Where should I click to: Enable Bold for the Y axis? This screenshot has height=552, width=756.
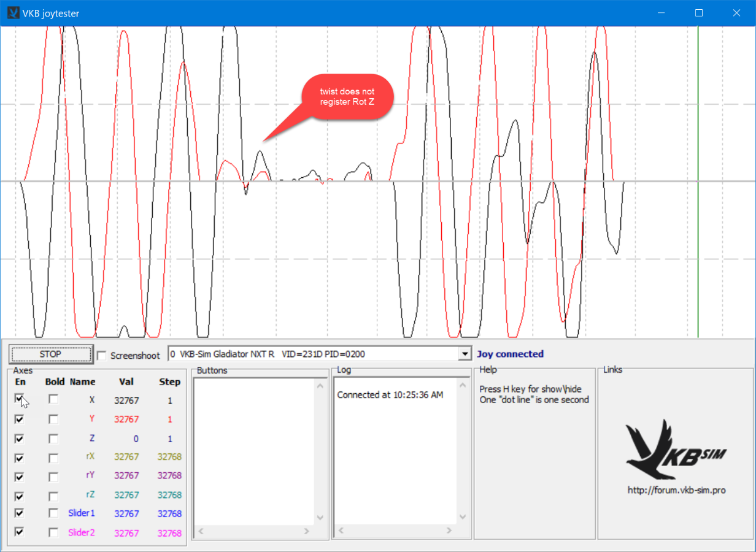[x=54, y=419]
